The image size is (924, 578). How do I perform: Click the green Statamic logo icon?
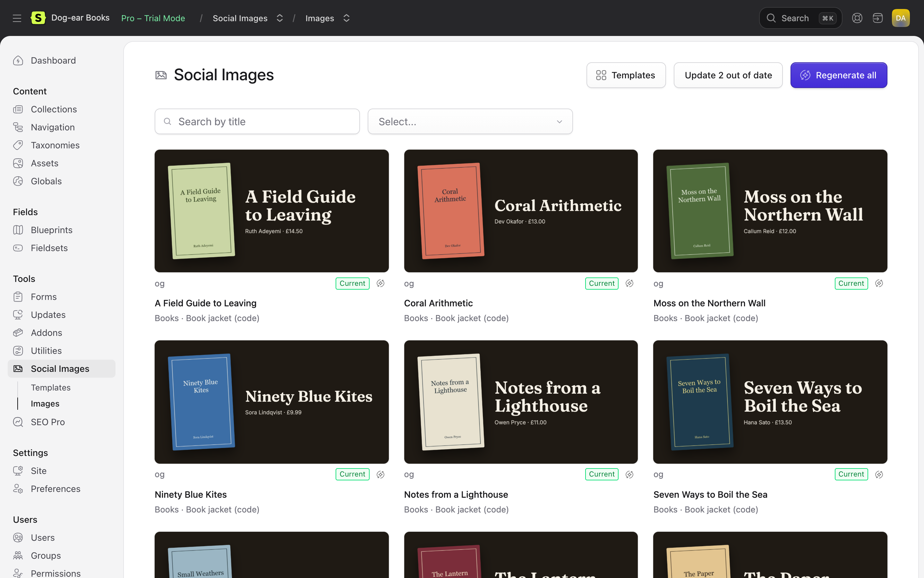[x=38, y=18]
